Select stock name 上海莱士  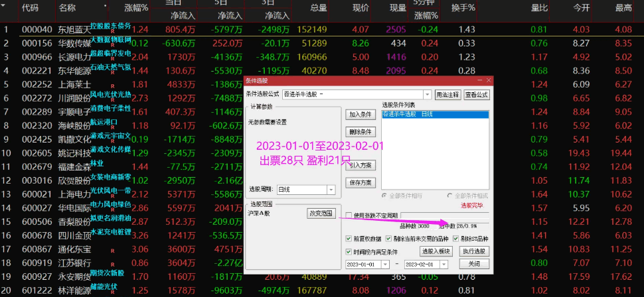pyautogui.click(x=75, y=84)
